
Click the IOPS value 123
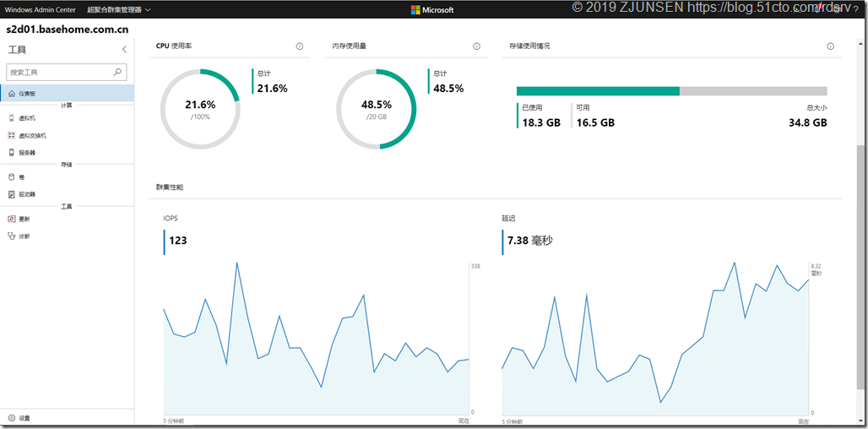pyautogui.click(x=177, y=241)
